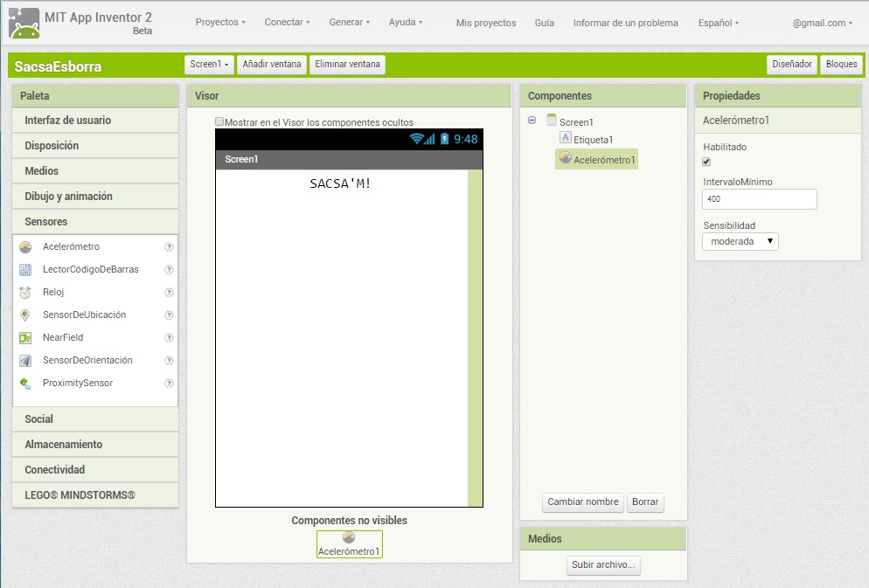Expand the Social palette section

tap(95, 419)
